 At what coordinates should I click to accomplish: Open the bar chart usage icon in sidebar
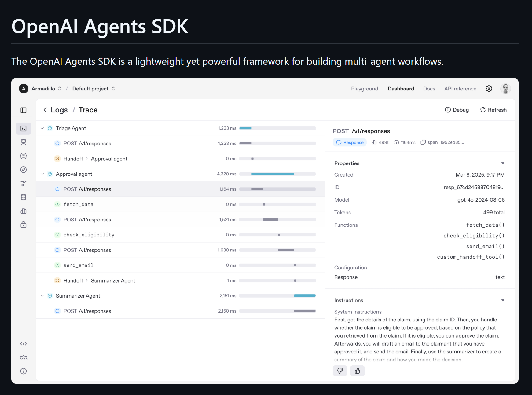(x=24, y=211)
